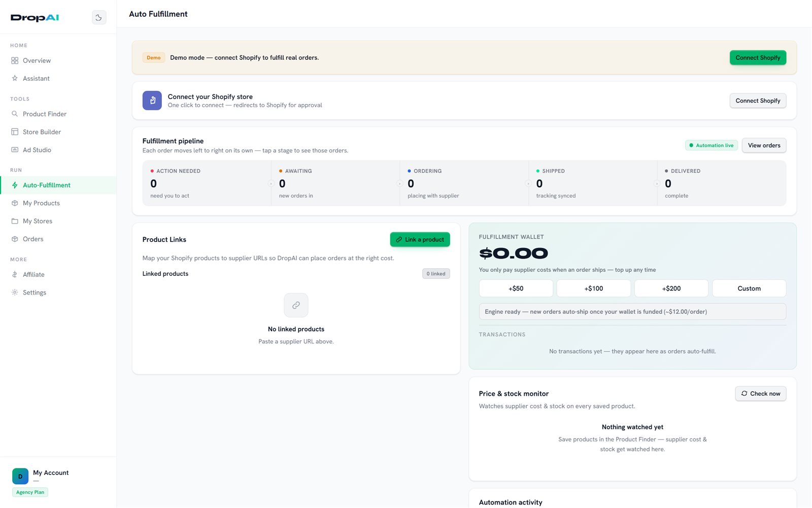Toggle dark mode moon icon
812x508 pixels.
click(99, 18)
